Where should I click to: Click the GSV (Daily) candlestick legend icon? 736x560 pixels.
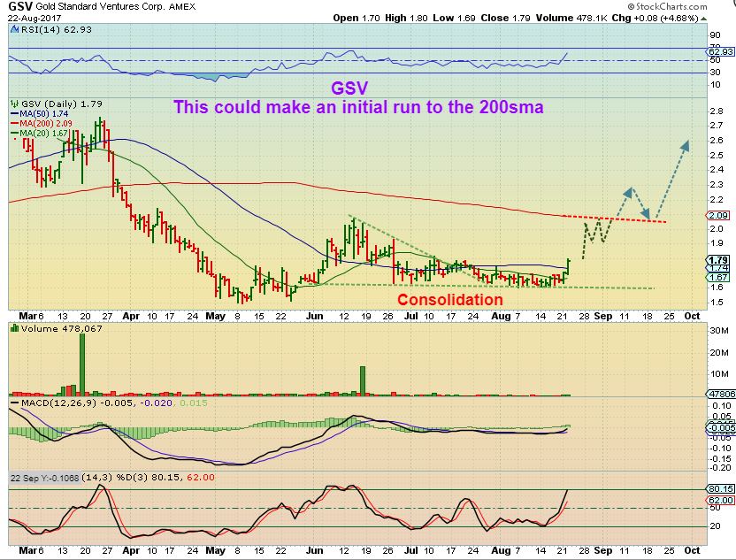[14, 104]
